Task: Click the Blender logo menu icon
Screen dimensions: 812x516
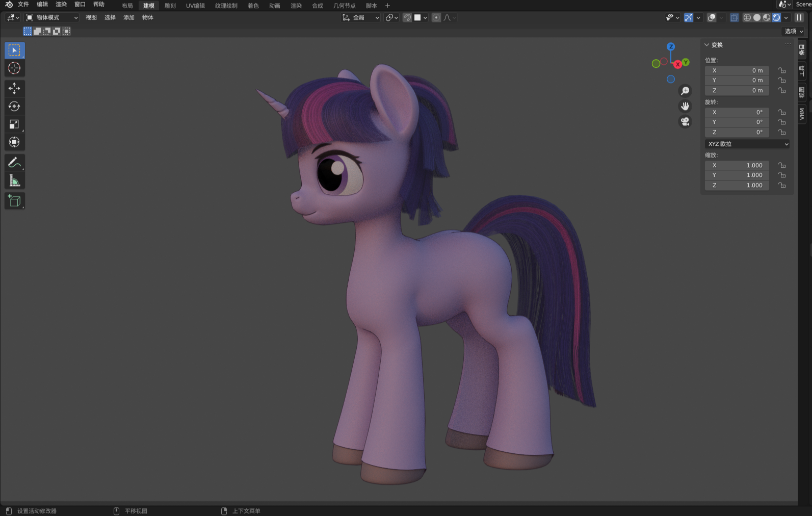Action: coord(9,5)
